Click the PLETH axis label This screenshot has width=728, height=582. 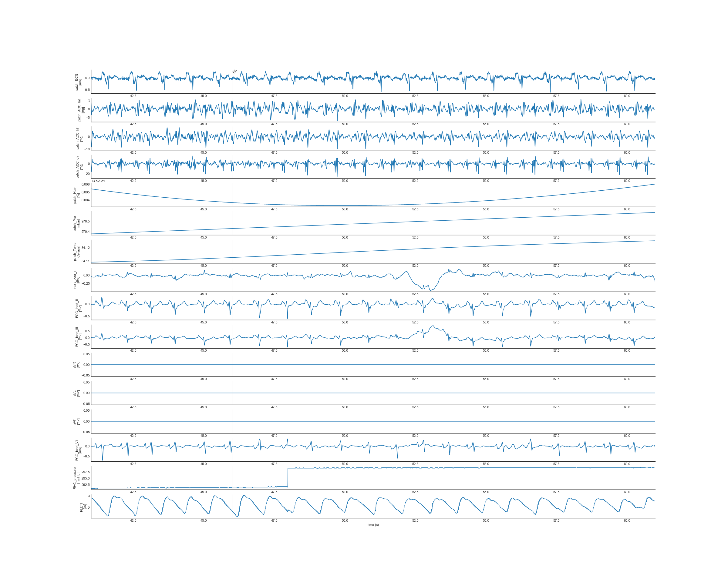pos(83,507)
